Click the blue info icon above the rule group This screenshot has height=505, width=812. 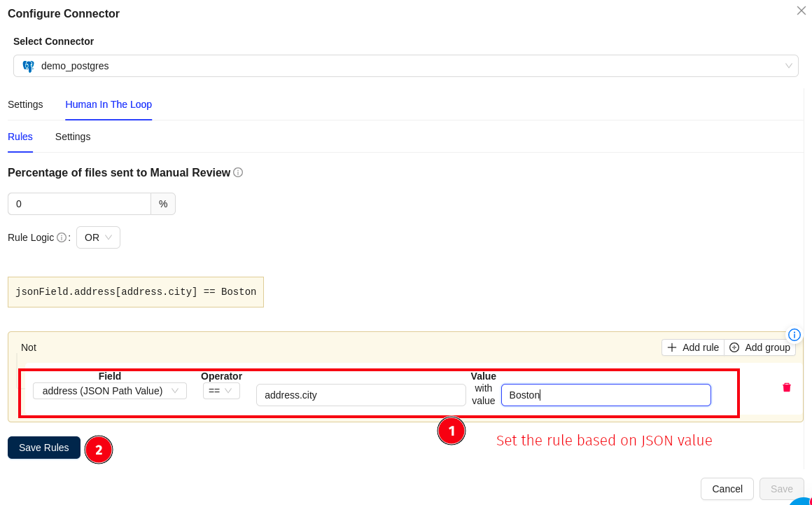(794, 334)
